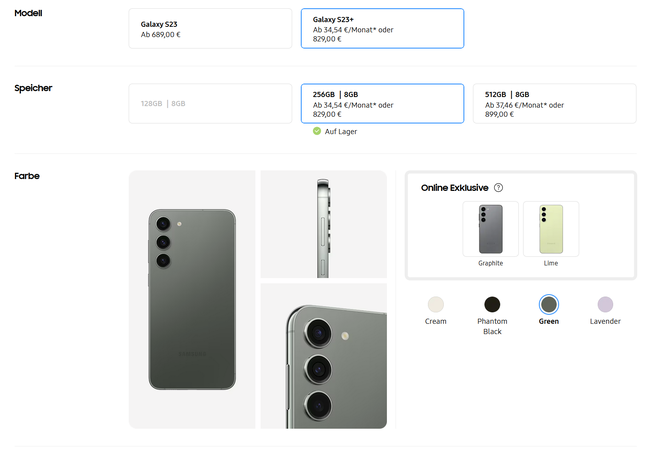This screenshot has height=450, width=653.
Task: Click the Graphite color label
Action: (x=490, y=263)
